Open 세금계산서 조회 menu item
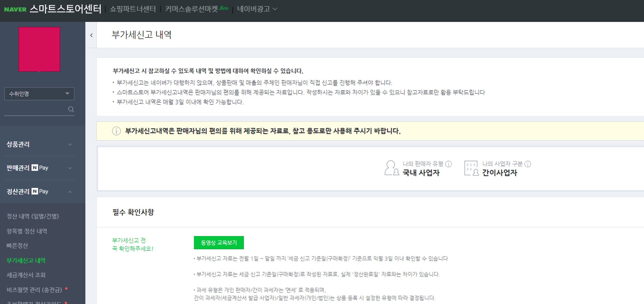Viewport: 644px width, 304px height. click(x=26, y=275)
